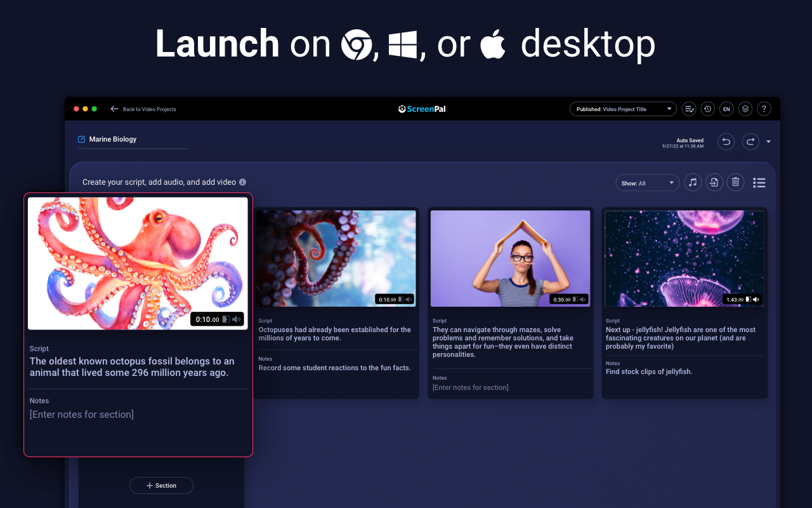Click the ScreenPal logo

click(421, 109)
